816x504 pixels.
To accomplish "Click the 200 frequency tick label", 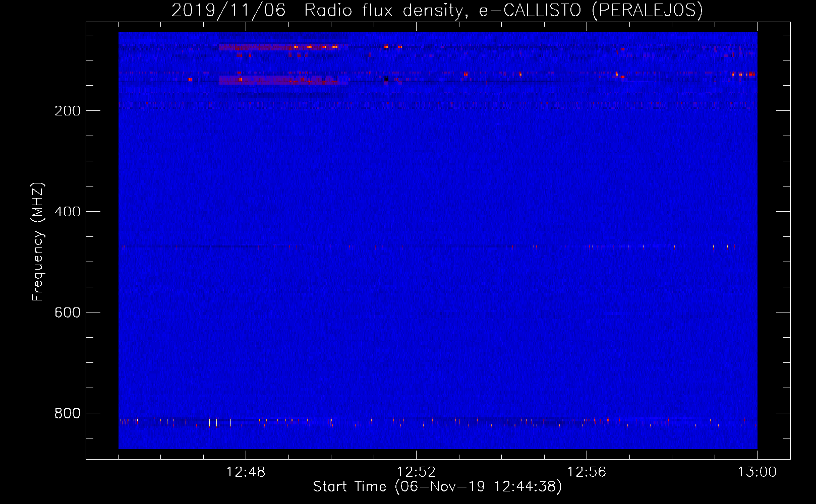I will [68, 111].
